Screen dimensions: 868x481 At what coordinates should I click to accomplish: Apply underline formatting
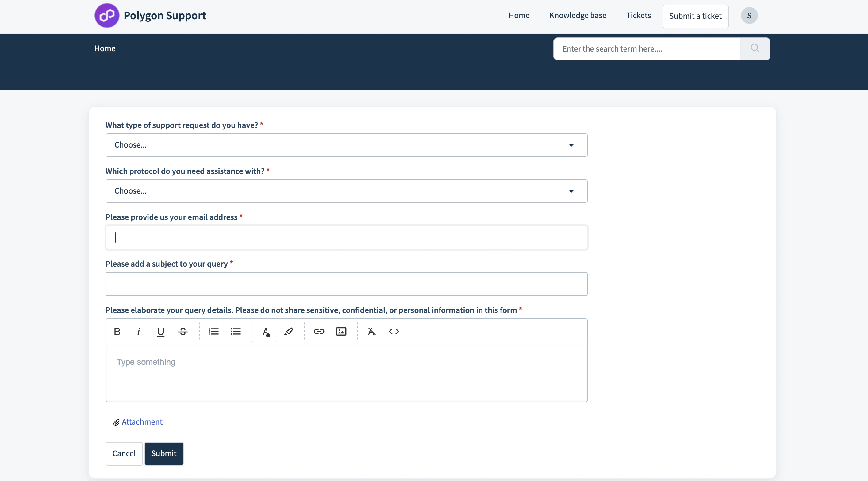161,332
